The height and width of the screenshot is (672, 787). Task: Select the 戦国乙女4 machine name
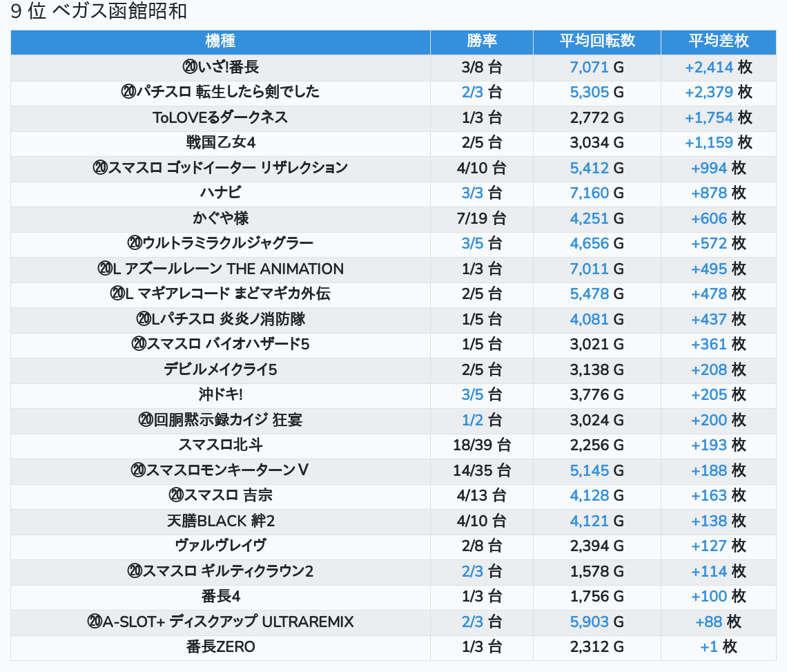(x=220, y=143)
